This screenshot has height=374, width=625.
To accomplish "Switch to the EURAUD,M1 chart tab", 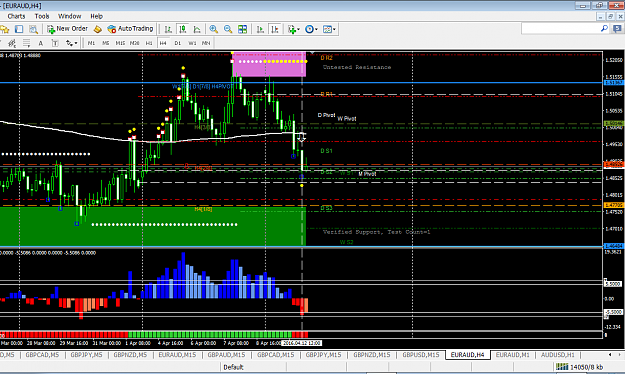I will coord(513,354).
